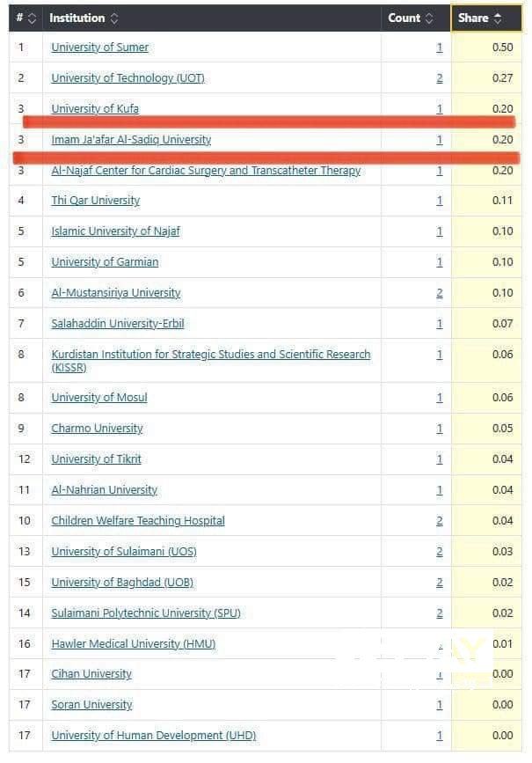
Task: Open count link for Children Welfare Teaching Hospital
Action: [x=440, y=521]
